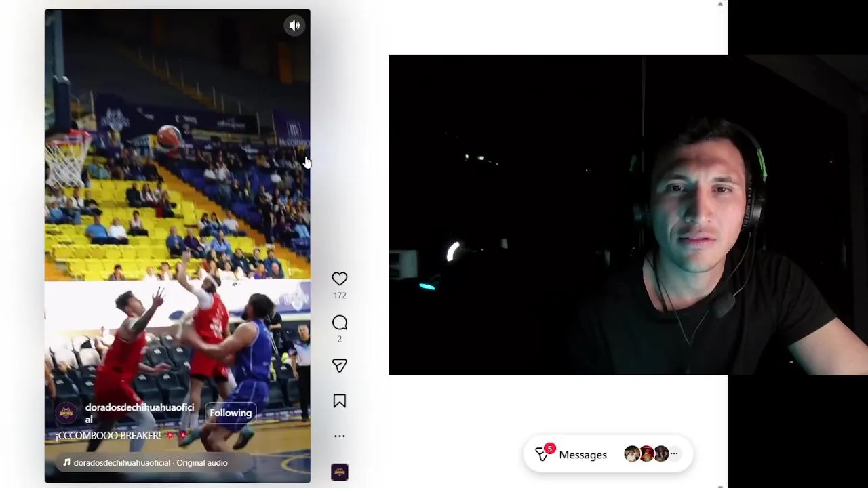Expand the ellipsis after message avatars

(x=673, y=453)
